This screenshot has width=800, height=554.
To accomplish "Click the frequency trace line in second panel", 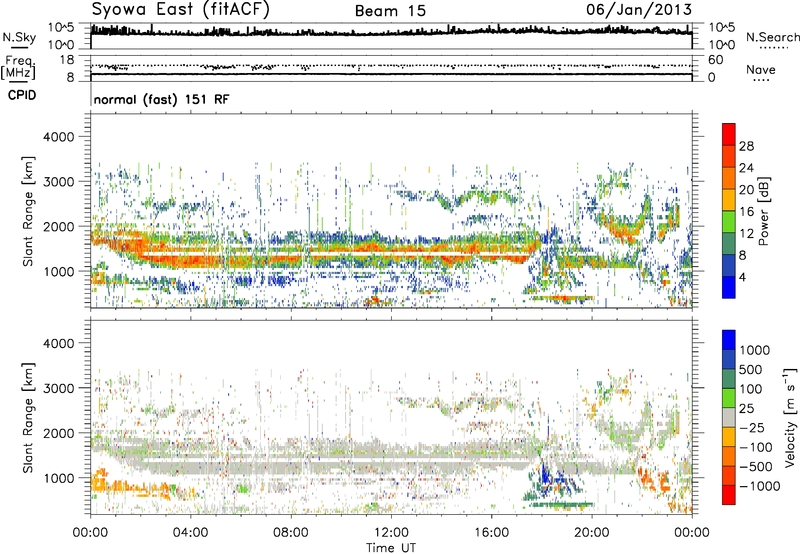I will (391, 74).
